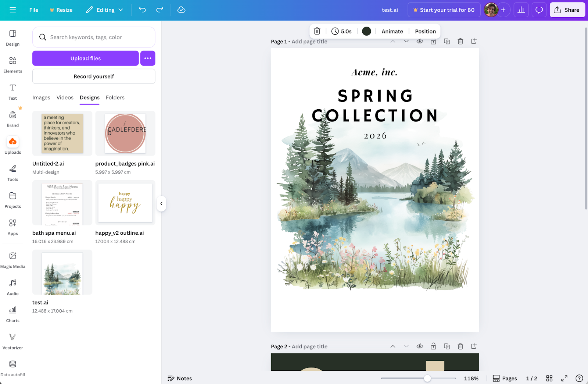The image size is (588, 384).
Task: Click the Upload files button
Action: click(85, 58)
